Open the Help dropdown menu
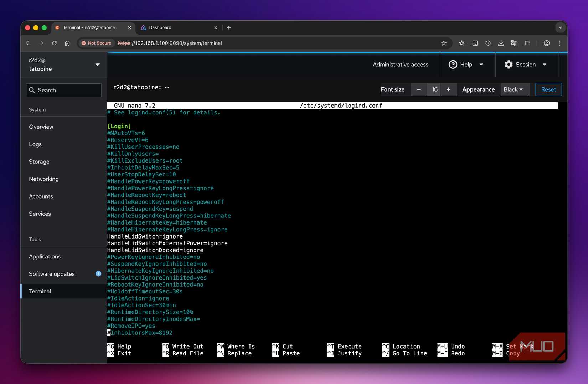 click(x=466, y=65)
